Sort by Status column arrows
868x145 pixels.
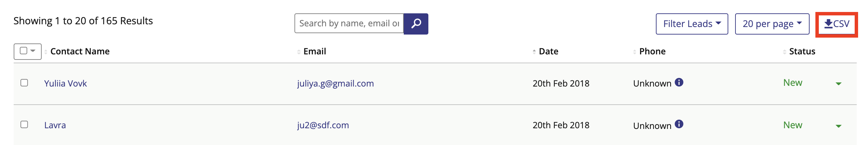pos(785,52)
